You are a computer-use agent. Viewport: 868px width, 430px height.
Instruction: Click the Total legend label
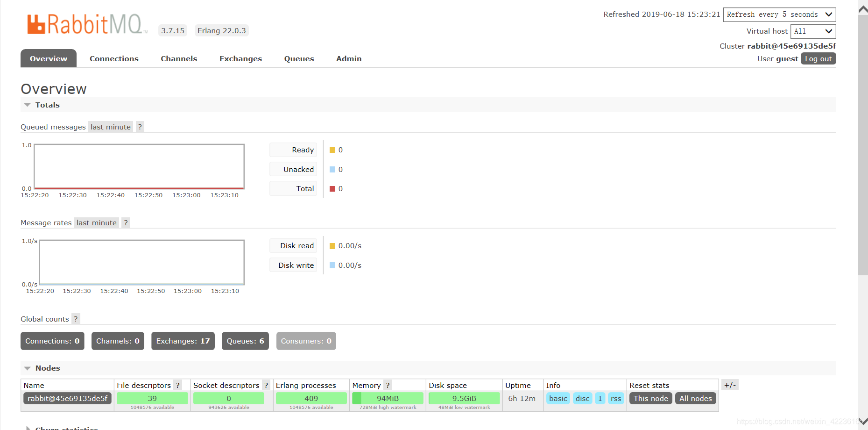click(x=293, y=188)
